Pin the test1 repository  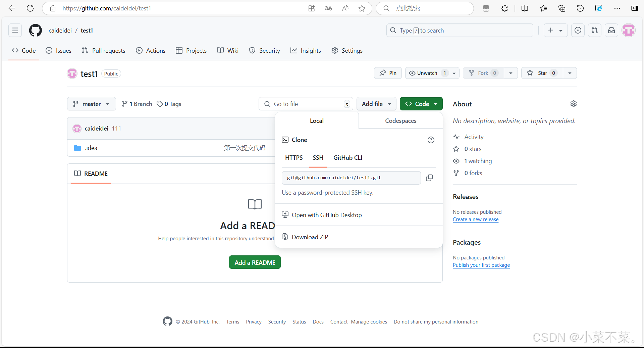(x=388, y=73)
